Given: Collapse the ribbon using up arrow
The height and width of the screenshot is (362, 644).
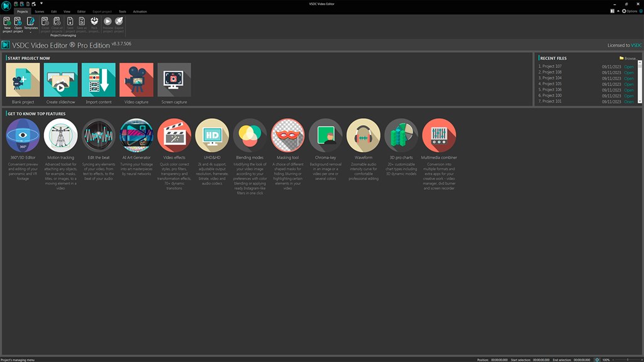Looking at the screenshot, I should [618, 11].
